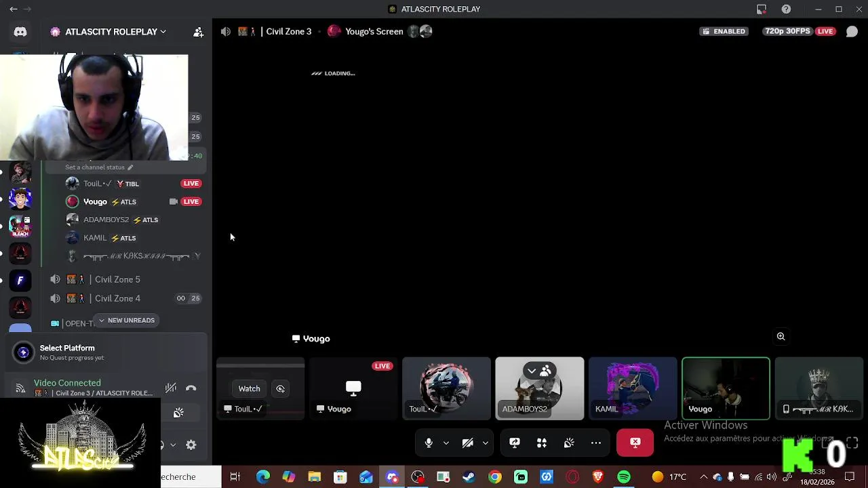The height and width of the screenshot is (488, 868).
Task: Turn on camera in the call bar
Action: (468, 443)
